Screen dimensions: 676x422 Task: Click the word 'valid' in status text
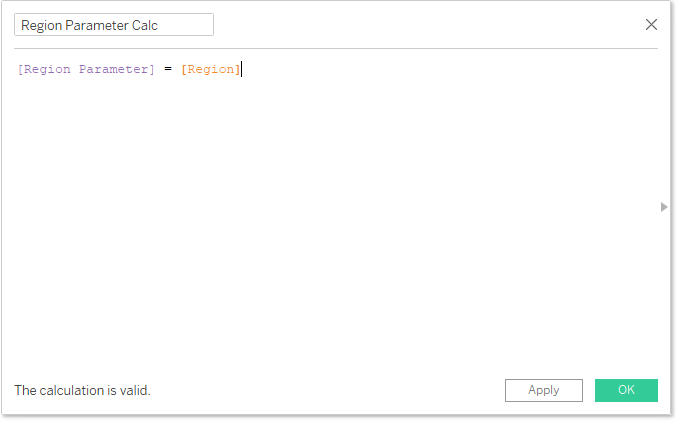point(132,390)
